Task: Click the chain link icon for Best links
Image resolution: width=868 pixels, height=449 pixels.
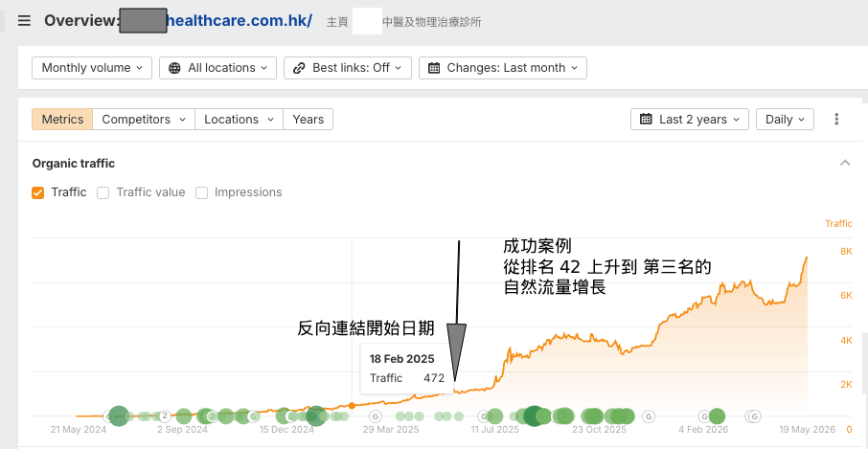Action: coord(300,68)
